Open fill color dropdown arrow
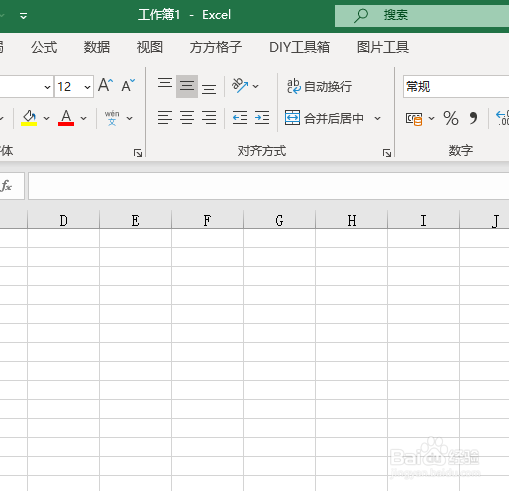This screenshot has width=509, height=491. click(47, 118)
